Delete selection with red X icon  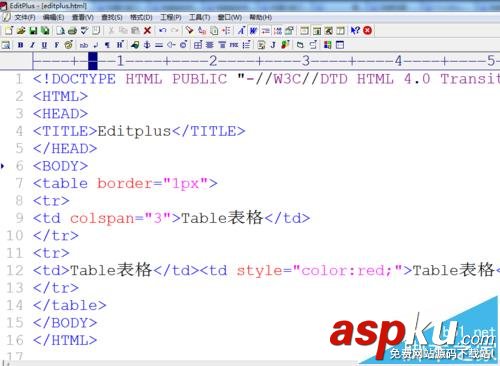(x=147, y=31)
